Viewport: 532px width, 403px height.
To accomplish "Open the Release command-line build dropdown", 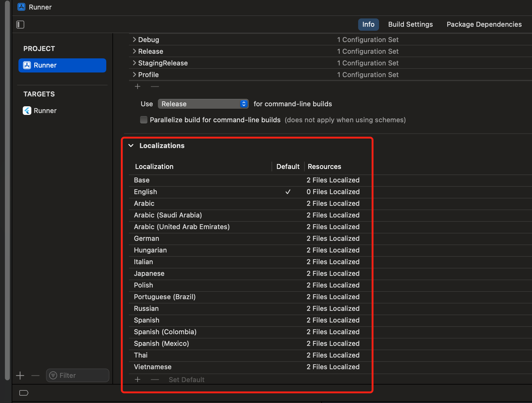I will (203, 104).
